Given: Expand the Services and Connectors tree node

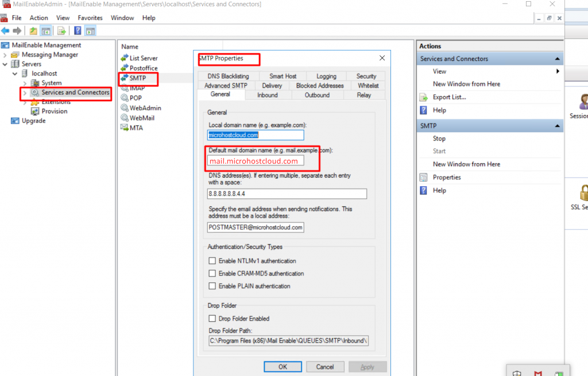Looking at the screenshot, I should pyautogui.click(x=25, y=93).
